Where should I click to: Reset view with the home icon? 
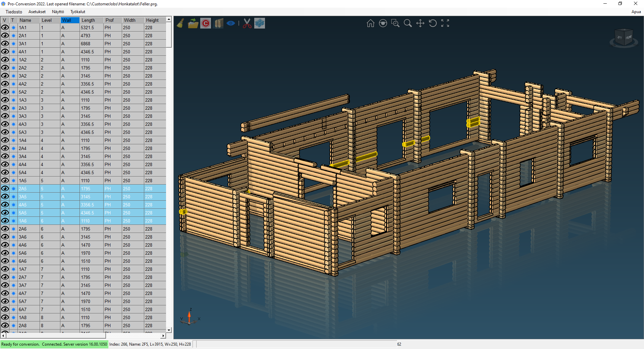point(370,23)
